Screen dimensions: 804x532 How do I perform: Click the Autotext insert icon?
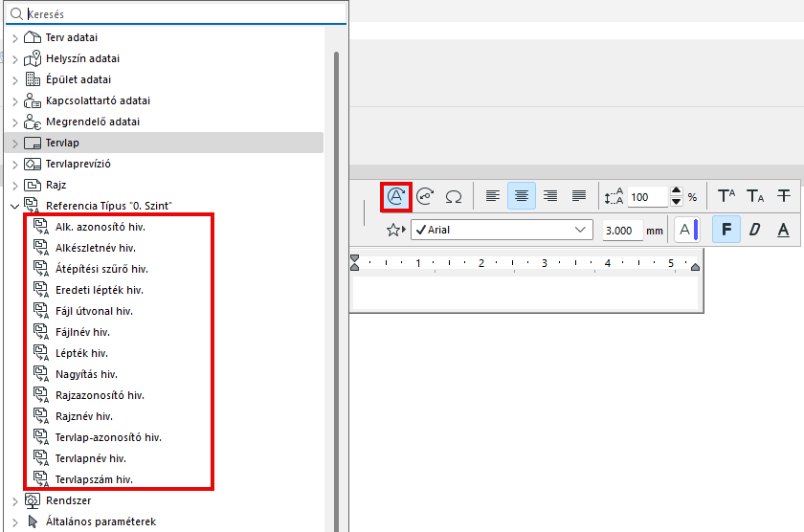point(396,196)
